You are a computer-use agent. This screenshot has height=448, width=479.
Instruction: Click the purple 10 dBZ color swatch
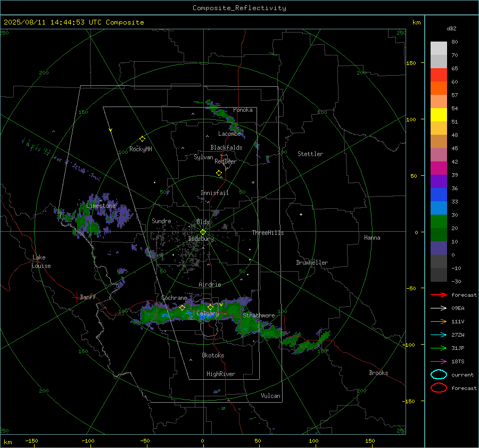pyautogui.click(x=439, y=248)
